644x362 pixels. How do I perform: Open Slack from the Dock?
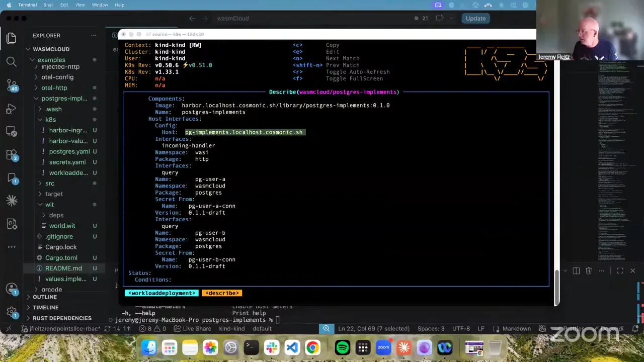[x=272, y=347]
